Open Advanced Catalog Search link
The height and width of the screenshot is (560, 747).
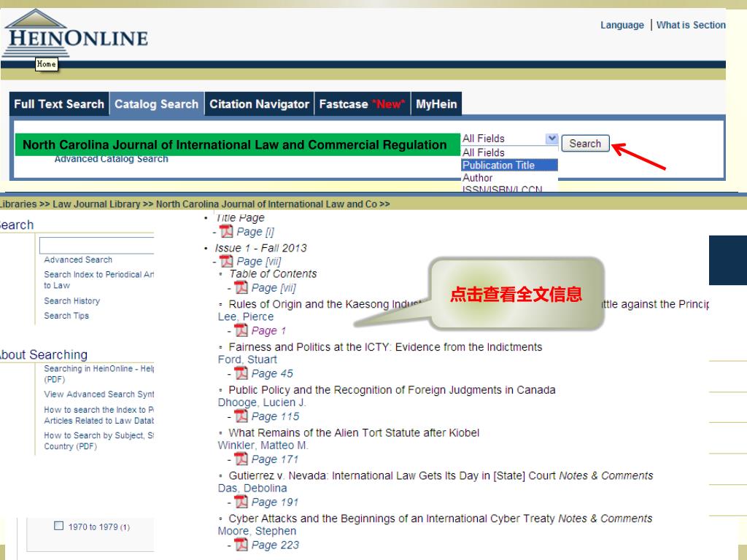(112, 159)
